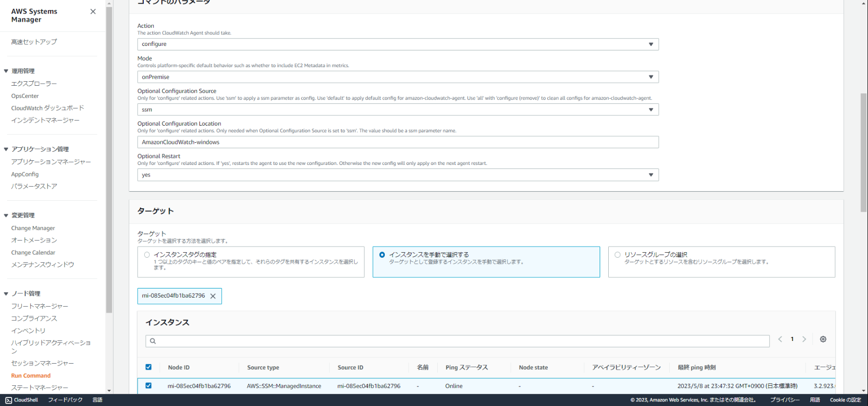Collapse the アプリケーション管理 section
Viewport: 868px width, 406px height.
point(6,149)
